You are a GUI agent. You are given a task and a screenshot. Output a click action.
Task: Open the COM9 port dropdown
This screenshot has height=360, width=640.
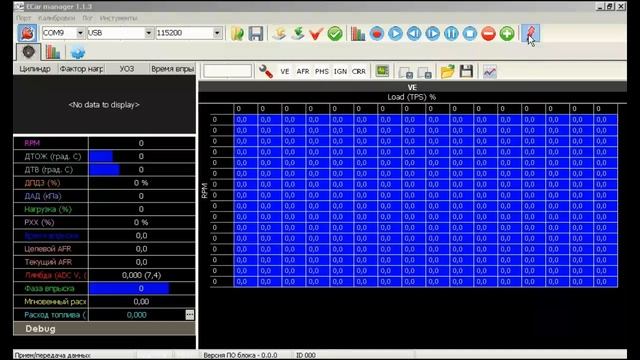tap(80, 33)
